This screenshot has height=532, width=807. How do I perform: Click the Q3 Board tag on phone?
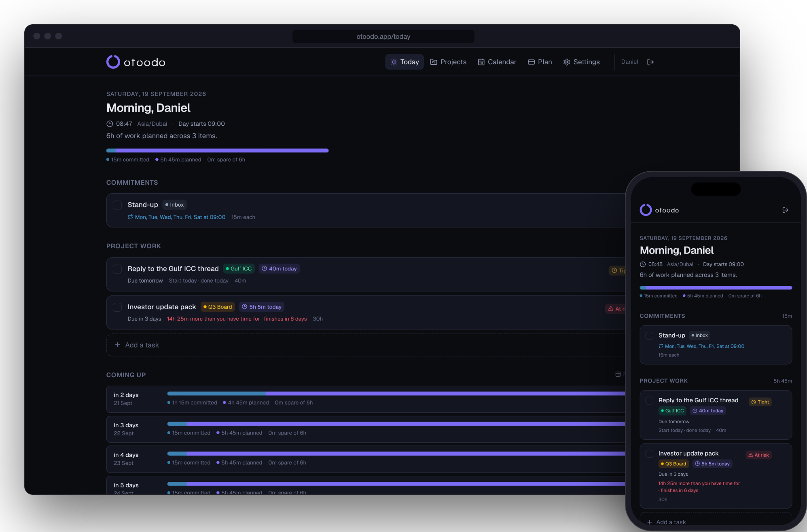coord(674,464)
